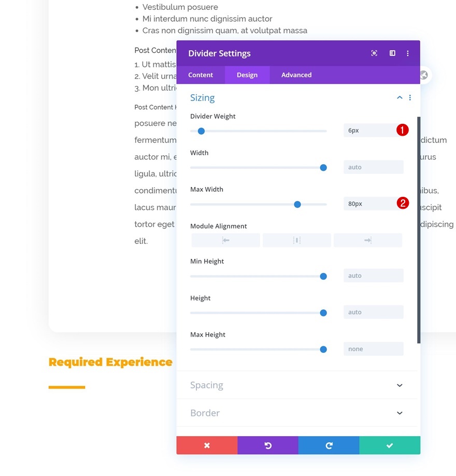This screenshot has height=476, width=456.
Task: Open the Advanced tab
Action: [296, 75]
